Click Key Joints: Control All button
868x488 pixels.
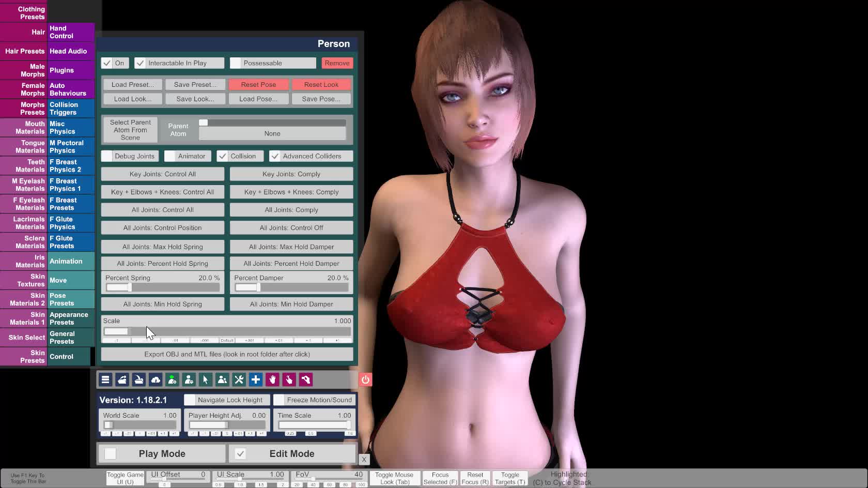click(x=163, y=174)
